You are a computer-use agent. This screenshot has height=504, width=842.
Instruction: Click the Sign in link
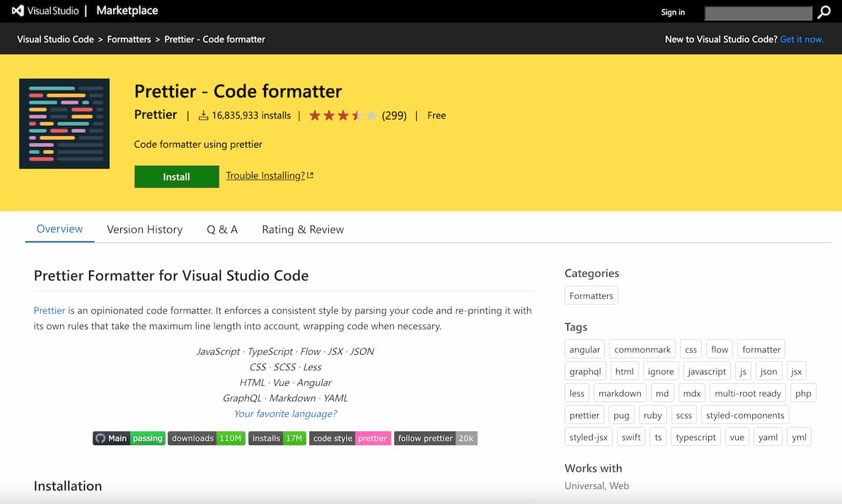(x=673, y=12)
